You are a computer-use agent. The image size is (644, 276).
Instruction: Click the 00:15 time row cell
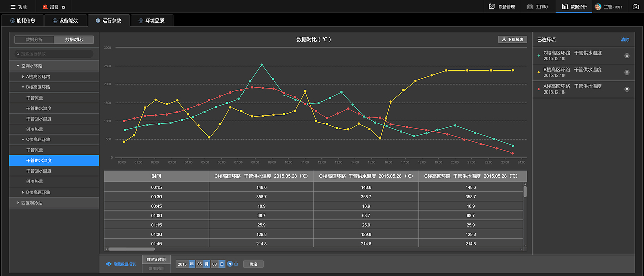[156, 187]
